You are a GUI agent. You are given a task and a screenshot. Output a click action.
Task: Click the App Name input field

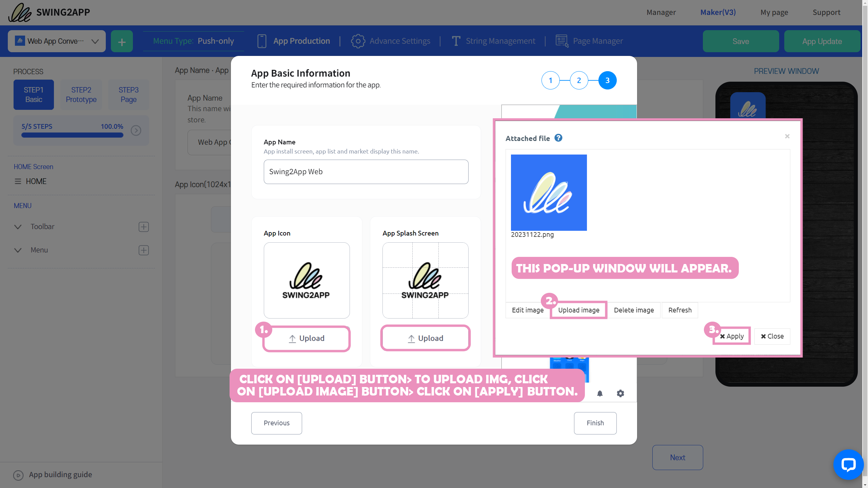366,172
